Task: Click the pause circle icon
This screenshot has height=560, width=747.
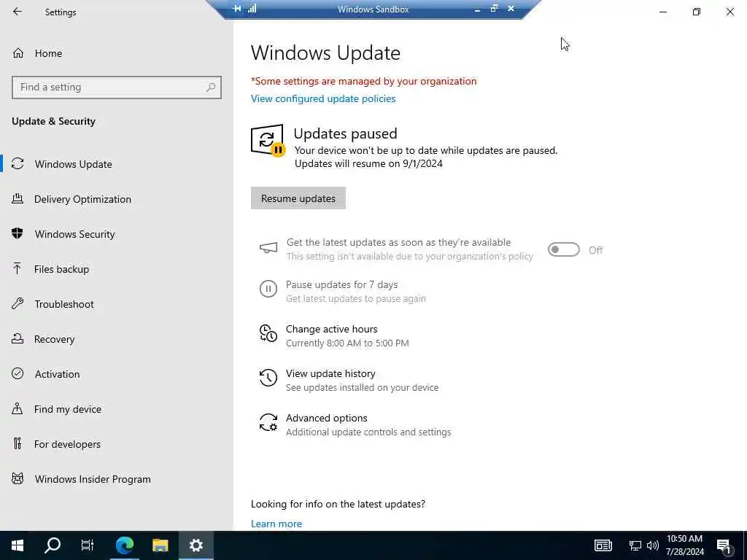Action: (x=268, y=289)
